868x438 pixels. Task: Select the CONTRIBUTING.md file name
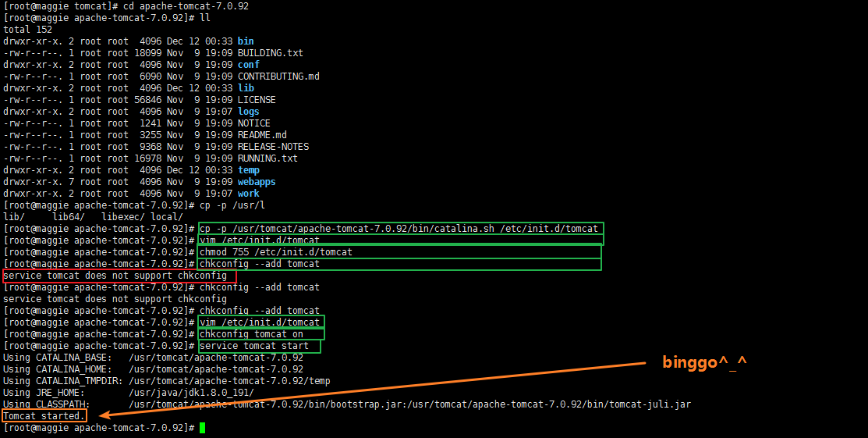click(278, 76)
